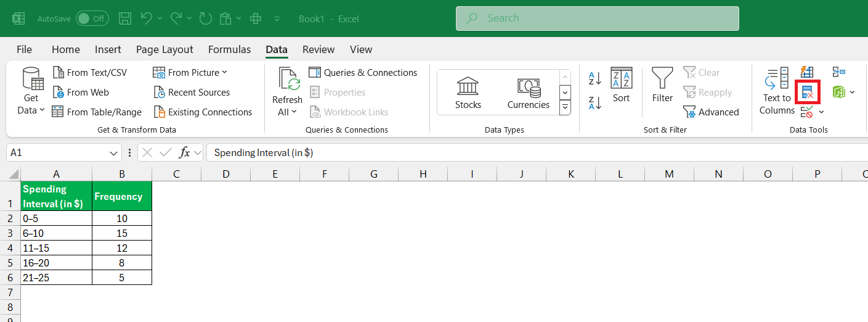Import data From Table/Range
The width and height of the screenshot is (868, 322).
(x=97, y=112)
